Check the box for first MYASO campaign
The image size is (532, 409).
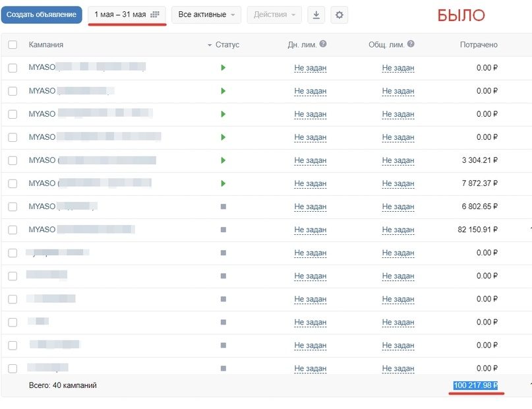click(x=13, y=68)
